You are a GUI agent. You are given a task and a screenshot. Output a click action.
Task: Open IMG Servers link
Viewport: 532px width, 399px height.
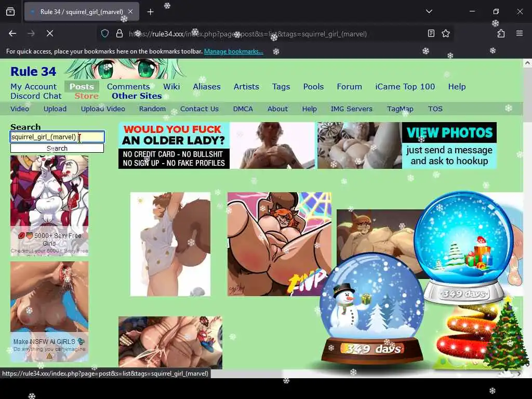pos(352,109)
